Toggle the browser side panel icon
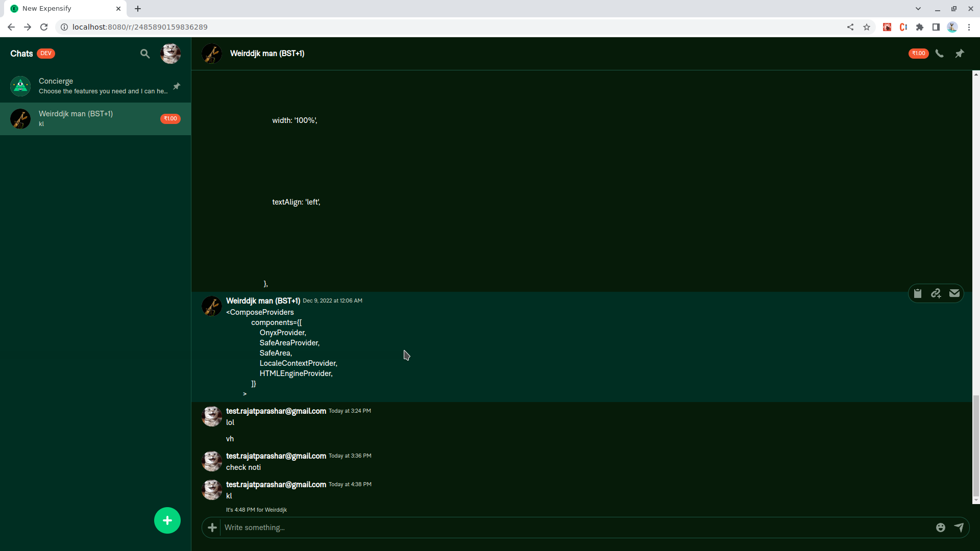 936,27
